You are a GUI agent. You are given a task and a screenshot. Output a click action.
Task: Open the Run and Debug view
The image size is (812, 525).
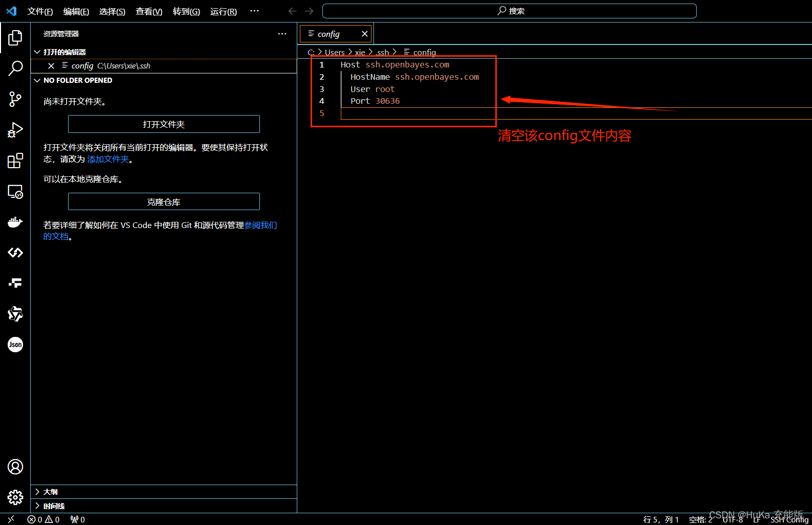15,130
